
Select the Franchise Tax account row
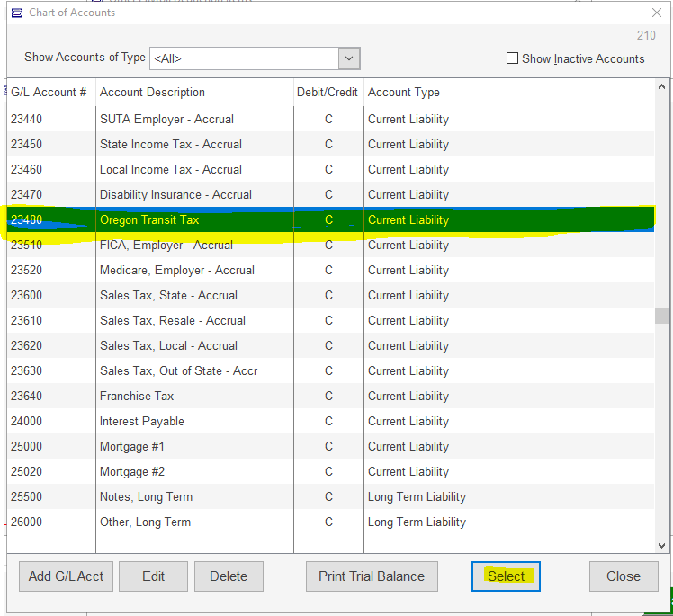coord(137,396)
